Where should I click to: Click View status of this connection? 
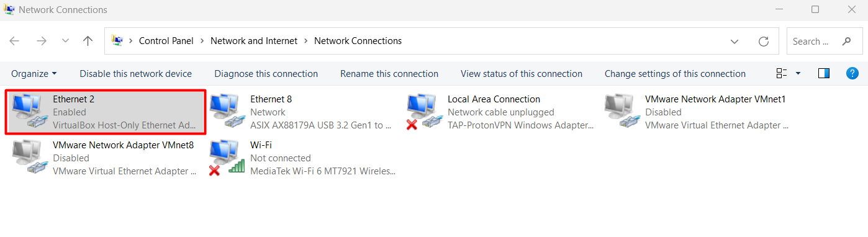[x=522, y=73]
